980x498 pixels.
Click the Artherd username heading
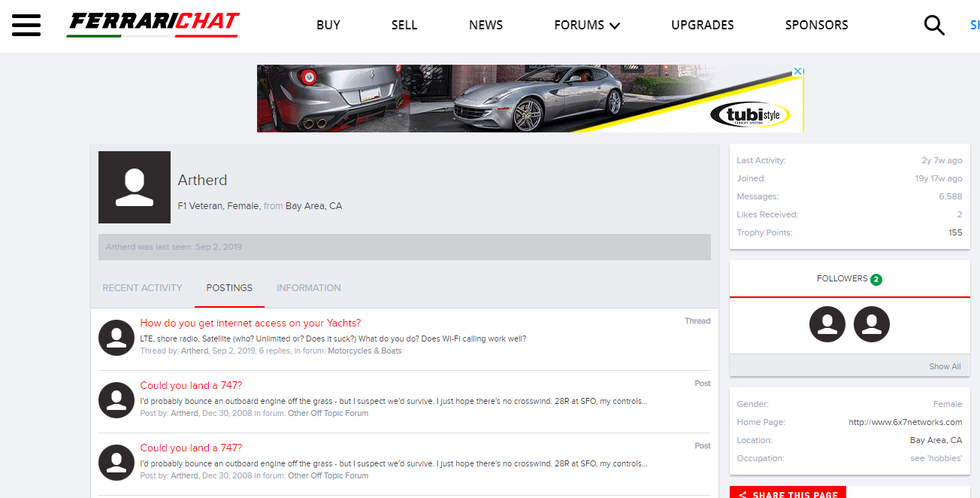coord(202,181)
